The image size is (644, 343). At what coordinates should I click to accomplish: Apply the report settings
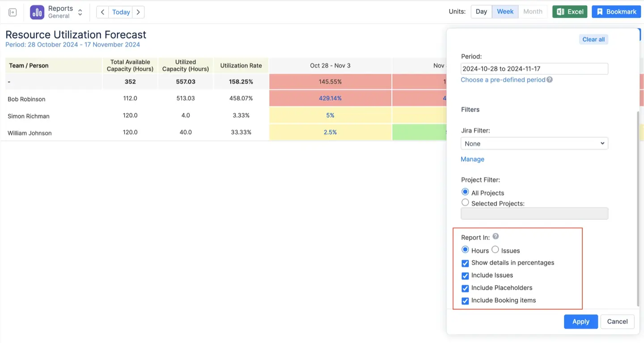(580, 322)
